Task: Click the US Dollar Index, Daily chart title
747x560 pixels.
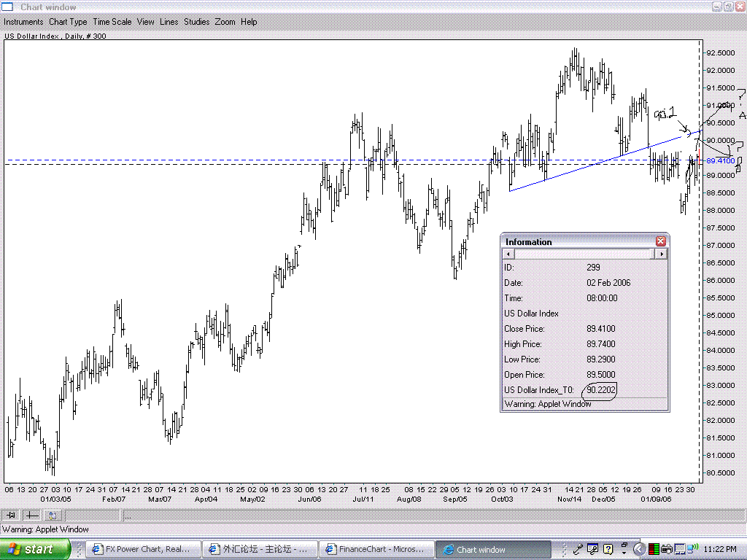Action: (x=55, y=36)
